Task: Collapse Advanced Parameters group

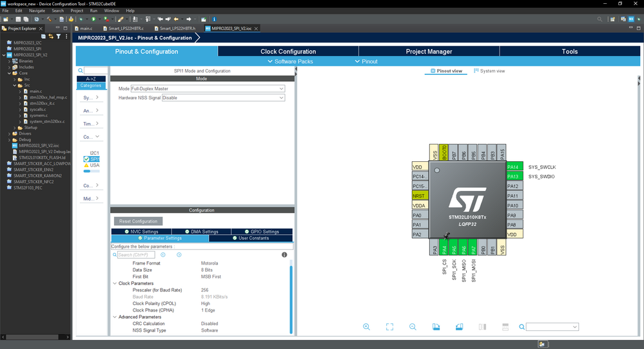Action: coord(115,317)
